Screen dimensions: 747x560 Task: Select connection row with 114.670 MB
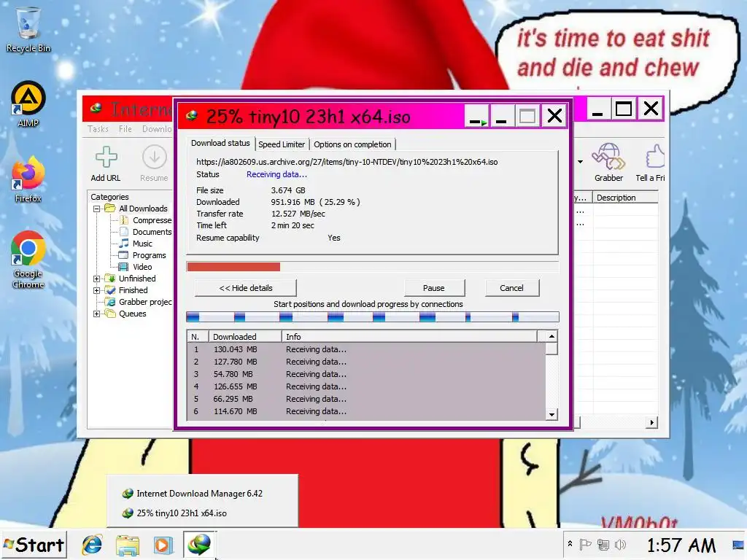click(366, 411)
